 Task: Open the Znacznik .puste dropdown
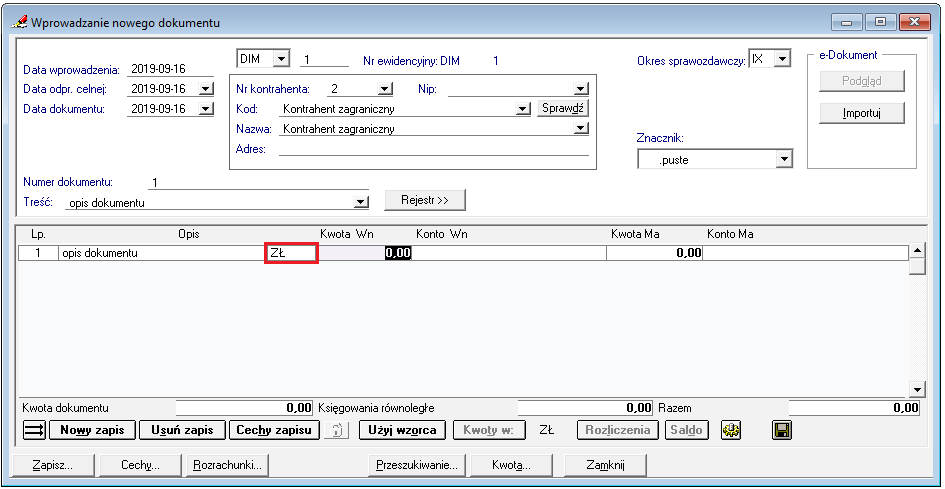point(783,159)
